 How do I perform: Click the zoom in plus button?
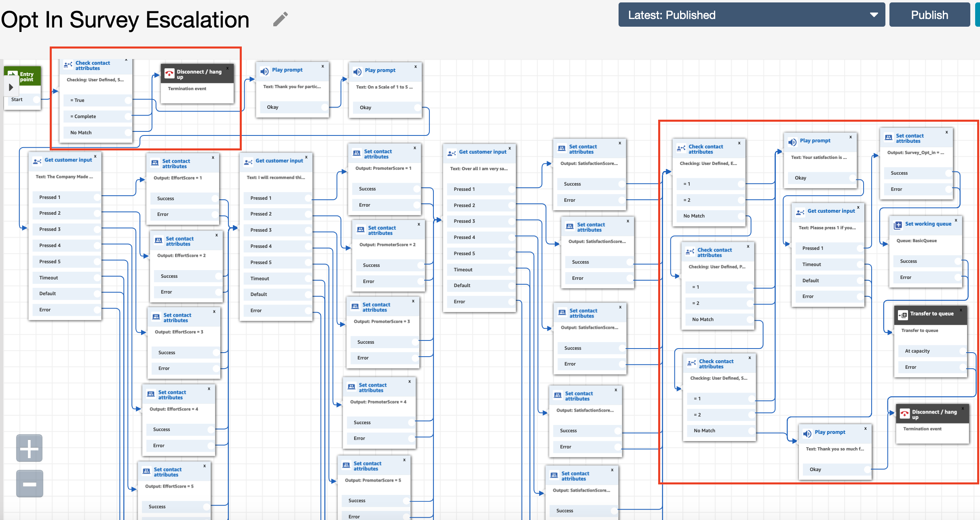[x=29, y=448]
